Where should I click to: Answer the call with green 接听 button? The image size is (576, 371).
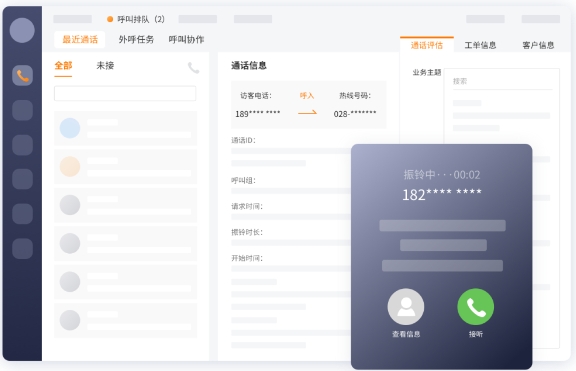point(475,307)
